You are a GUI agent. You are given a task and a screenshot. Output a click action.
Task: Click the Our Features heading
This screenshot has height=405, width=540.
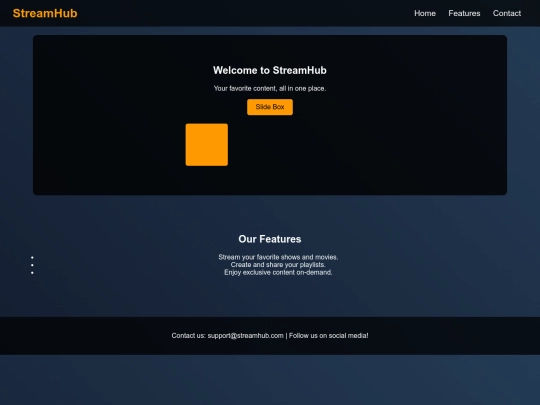pos(270,239)
